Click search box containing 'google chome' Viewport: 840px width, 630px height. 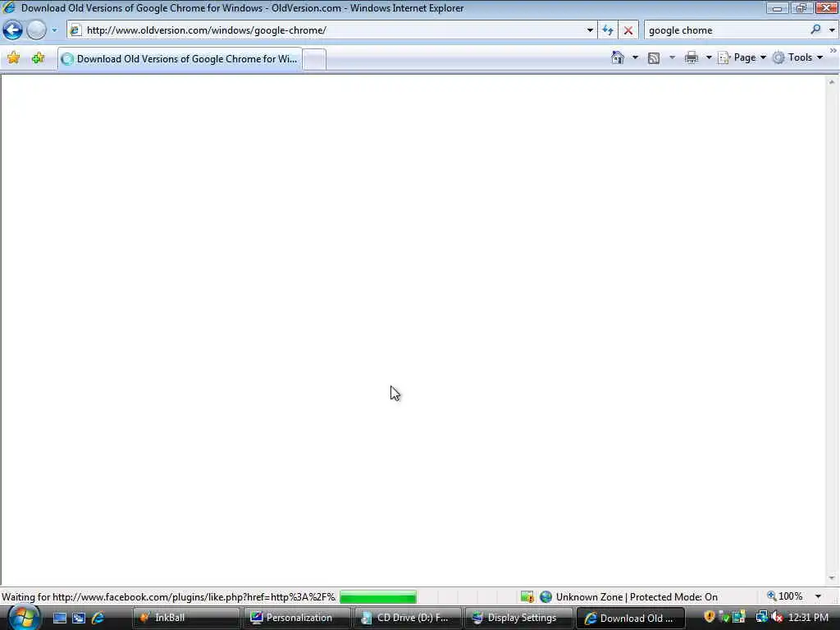(x=726, y=30)
